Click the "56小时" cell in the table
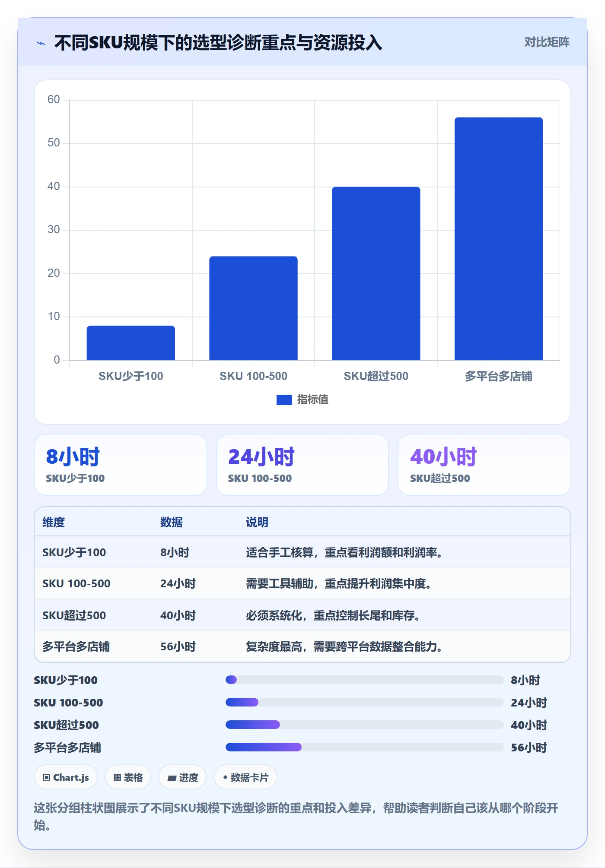Screen dimensions: 605x868 point(178,646)
